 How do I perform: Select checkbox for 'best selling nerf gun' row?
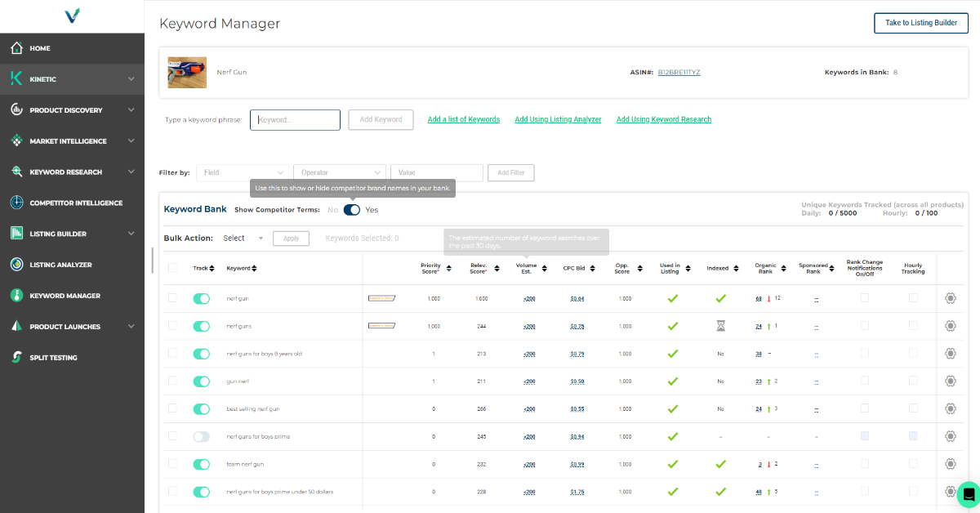172,408
